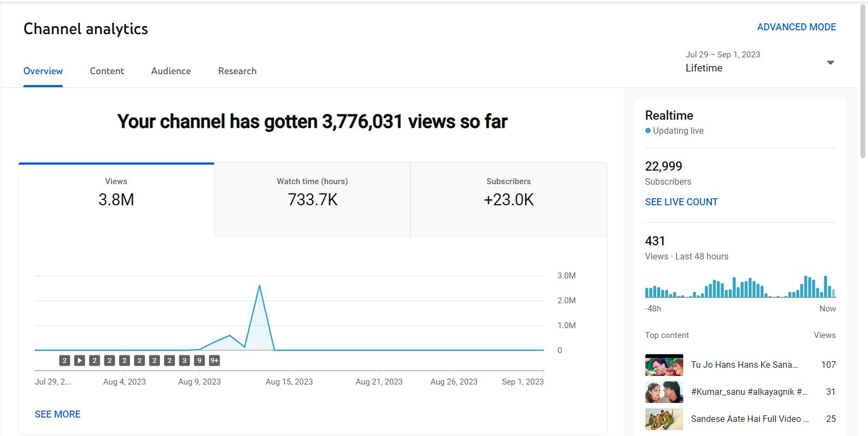Click SEE LIVE COUNT link
The height and width of the screenshot is (436, 868).
pyautogui.click(x=681, y=202)
